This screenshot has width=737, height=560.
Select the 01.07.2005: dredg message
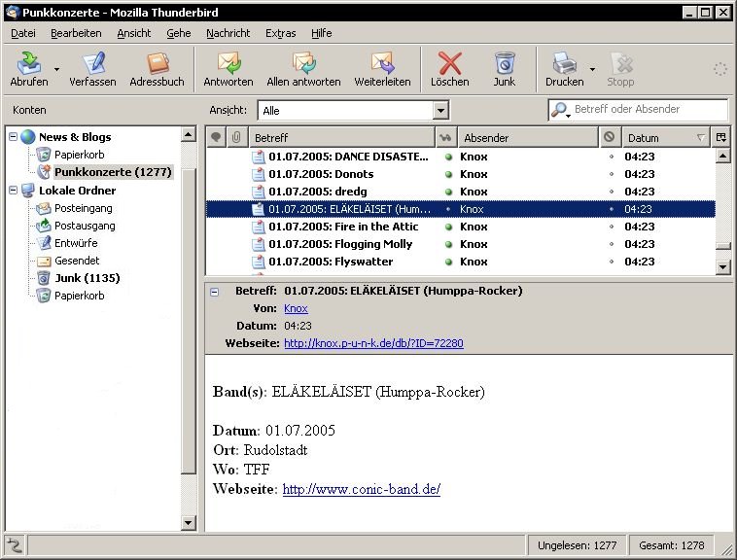pyautogui.click(x=461, y=192)
